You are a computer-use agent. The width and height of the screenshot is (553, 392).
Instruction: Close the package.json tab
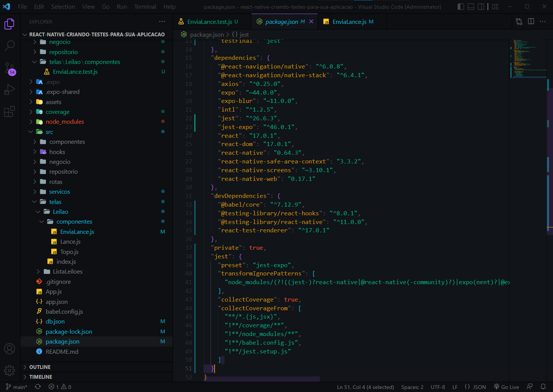[x=311, y=22]
